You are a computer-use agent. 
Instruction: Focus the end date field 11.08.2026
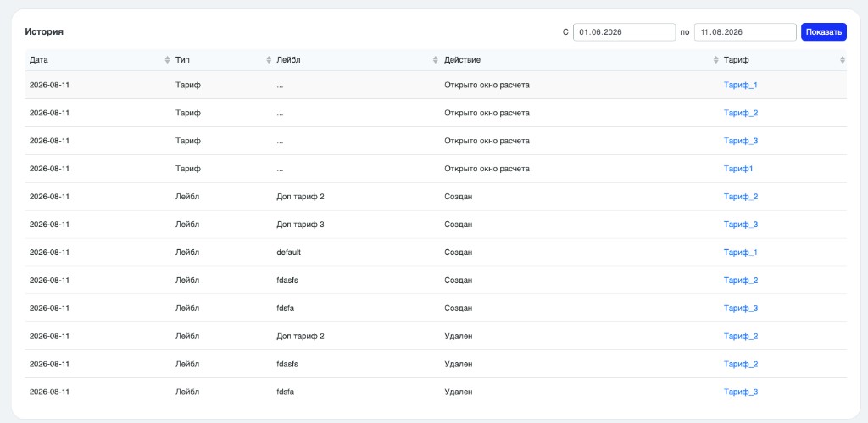745,32
